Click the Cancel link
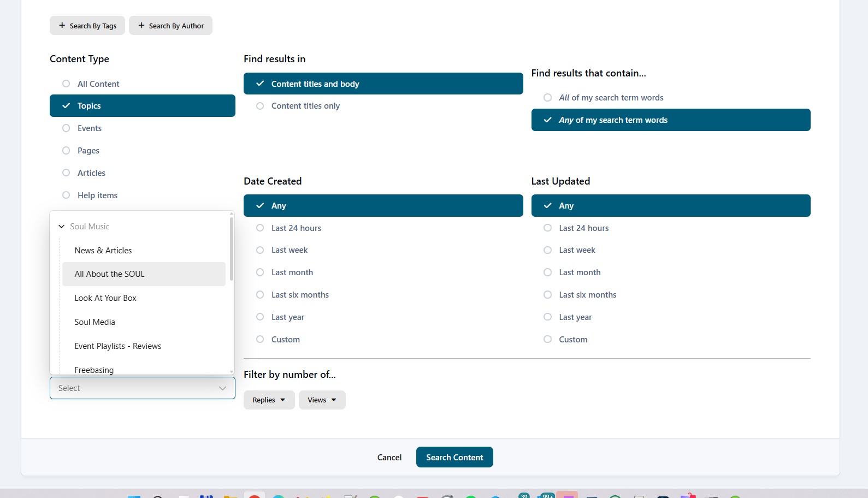Screen dimensions: 868x498 click(x=389, y=458)
